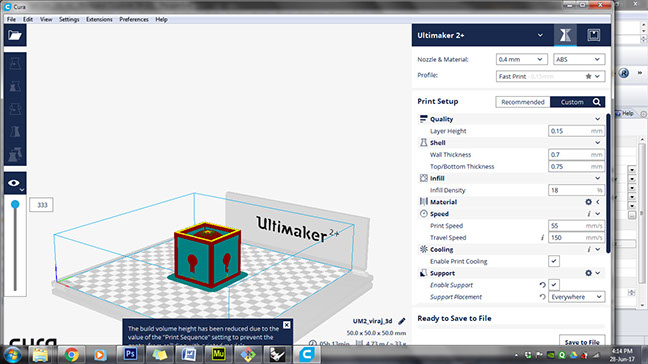Open the Extensions menu
648x364 pixels.
(x=99, y=19)
